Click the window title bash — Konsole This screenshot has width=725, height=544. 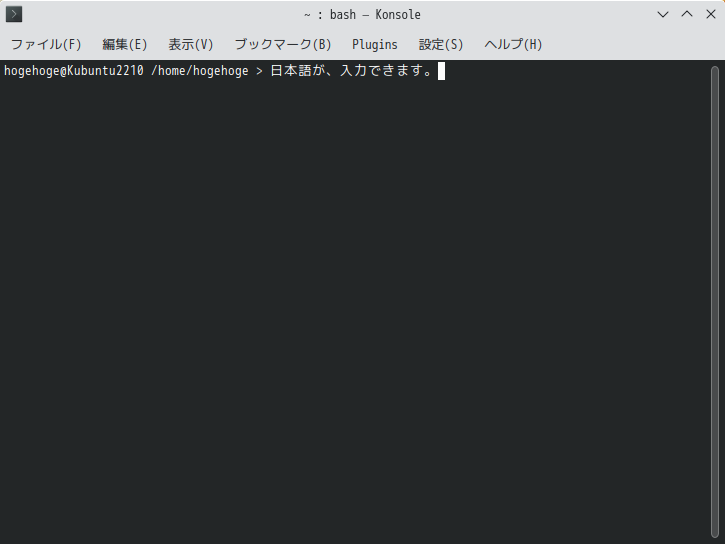[x=375, y=15]
